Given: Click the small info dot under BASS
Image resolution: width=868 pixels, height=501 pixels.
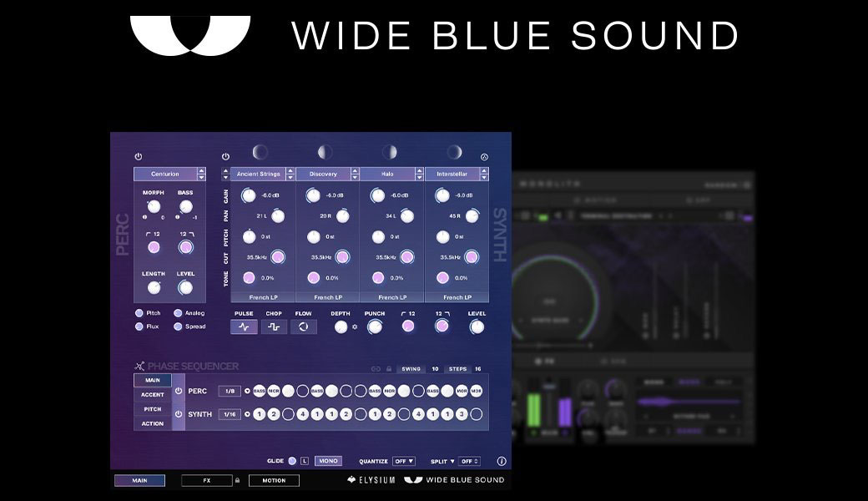Looking at the screenshot, I should pos(177,218).
